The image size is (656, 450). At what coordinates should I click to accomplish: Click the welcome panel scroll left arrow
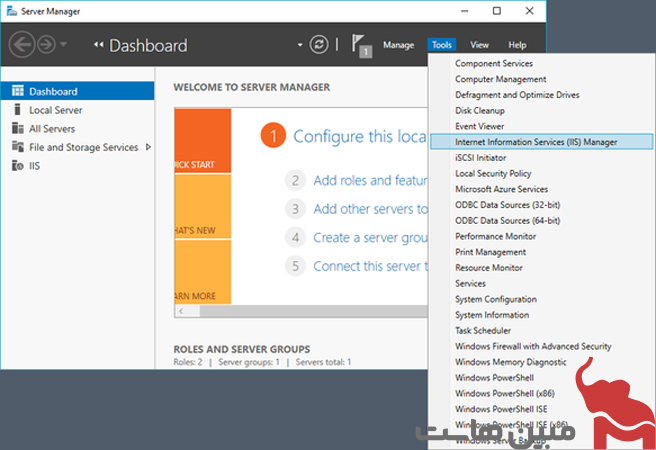[181, 311]
